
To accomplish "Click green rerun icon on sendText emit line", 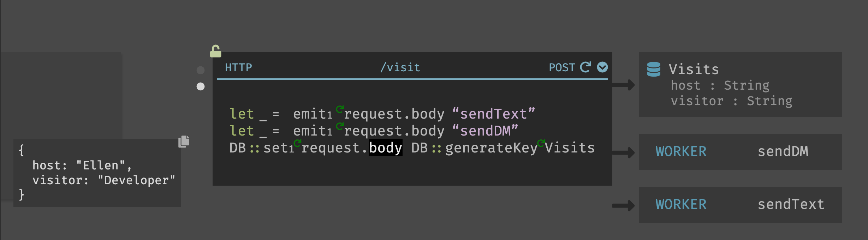I will [340, 109].
